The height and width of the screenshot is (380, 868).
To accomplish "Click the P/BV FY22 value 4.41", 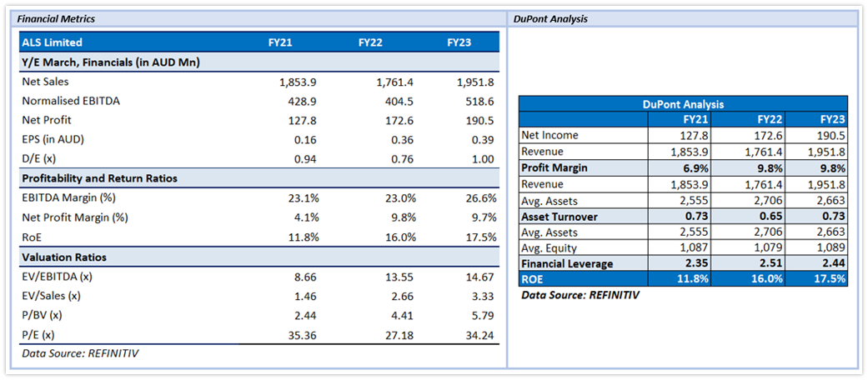I will [392, 316].
